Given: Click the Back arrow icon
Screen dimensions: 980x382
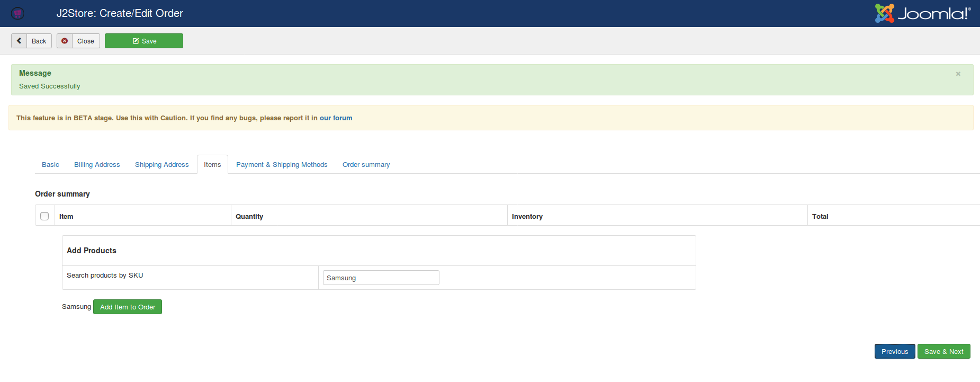Looking at the screenshot, I should coord(19,41).
